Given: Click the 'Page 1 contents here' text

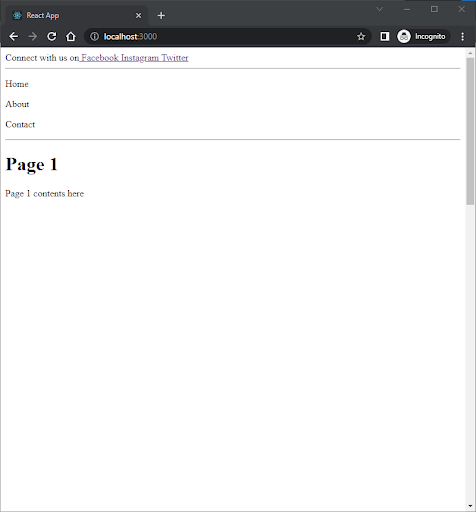Looking at the screenshot, I should tap(45, 194).
